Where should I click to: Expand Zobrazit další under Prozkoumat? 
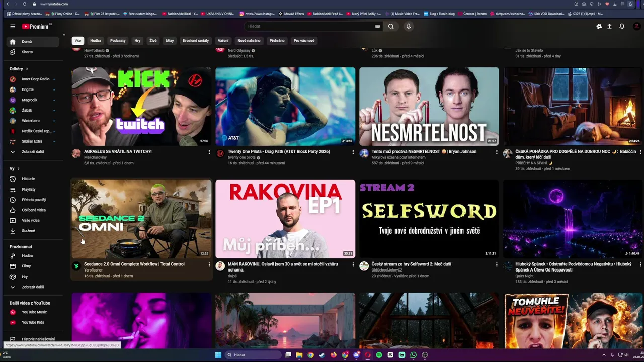33,287
